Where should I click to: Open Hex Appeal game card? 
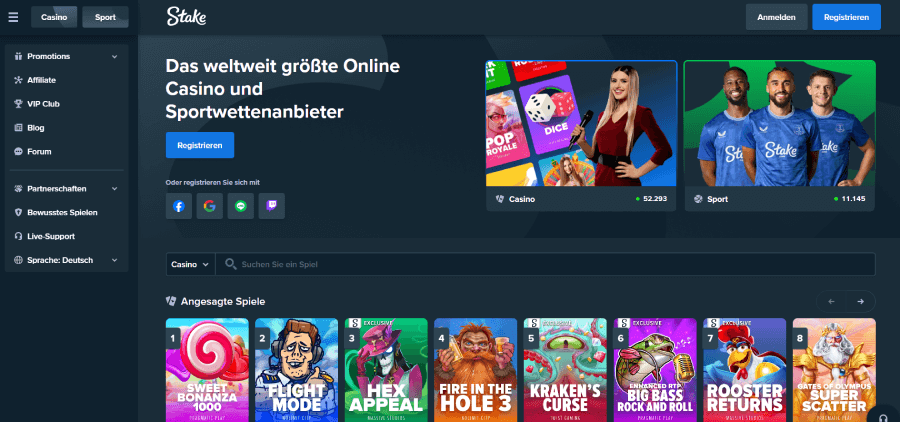[386, 370]
